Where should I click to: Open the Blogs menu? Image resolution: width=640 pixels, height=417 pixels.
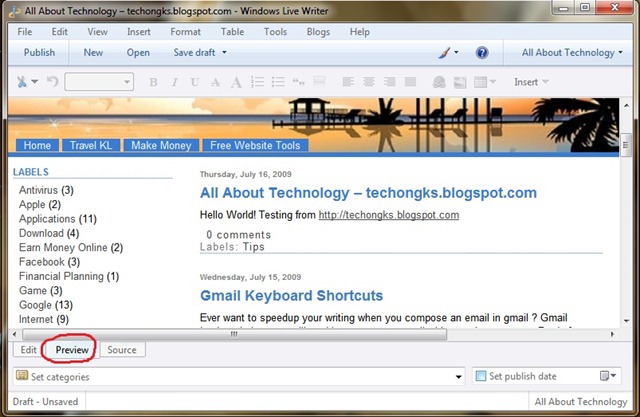318,32
